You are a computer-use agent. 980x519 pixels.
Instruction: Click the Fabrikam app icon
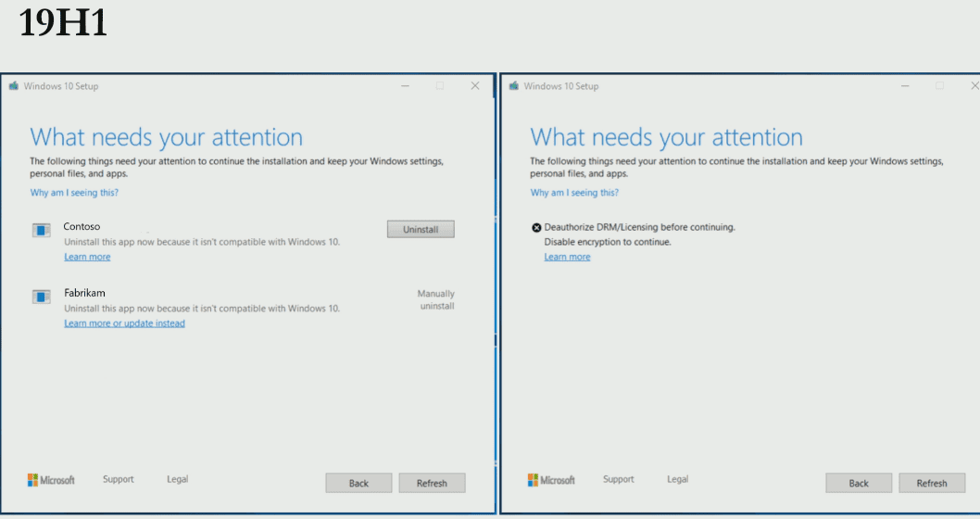coord(42,297)
